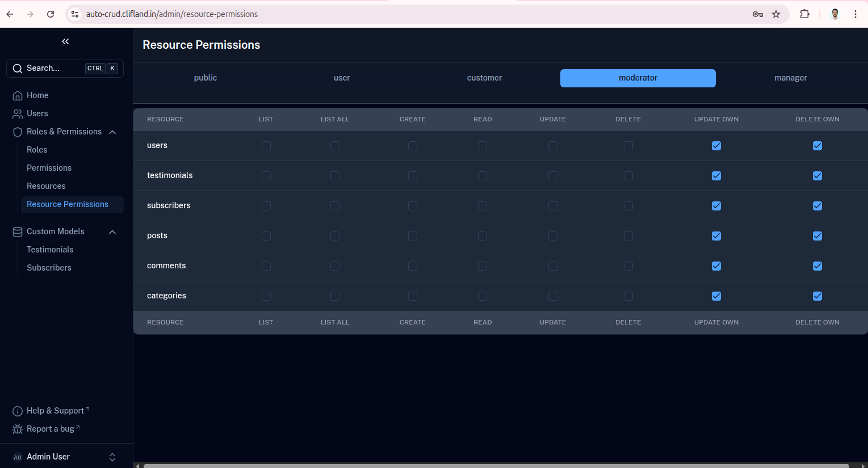Click the Home icon in sidebar

pyautogui.click(x=18, y=96)
